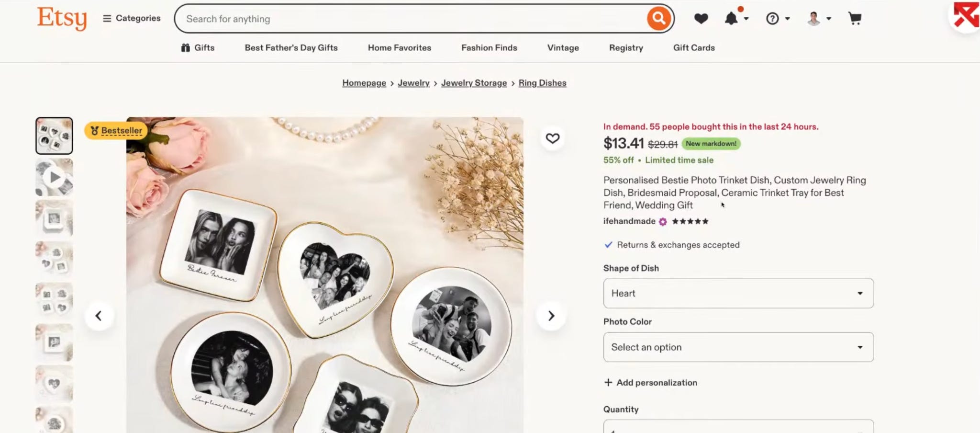Open the Shape of Dish dropdown
The image size is (980, 433).
(x=738, y=293)
